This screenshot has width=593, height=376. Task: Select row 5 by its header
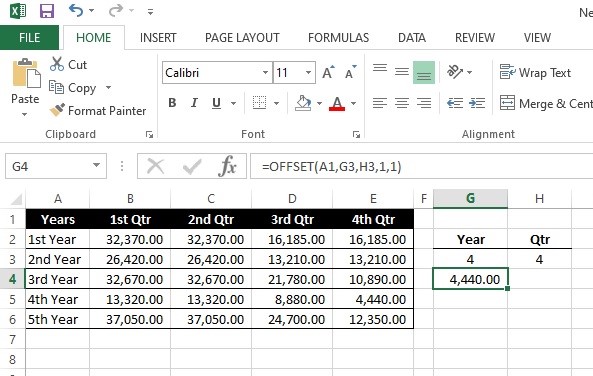pos(12,299)
